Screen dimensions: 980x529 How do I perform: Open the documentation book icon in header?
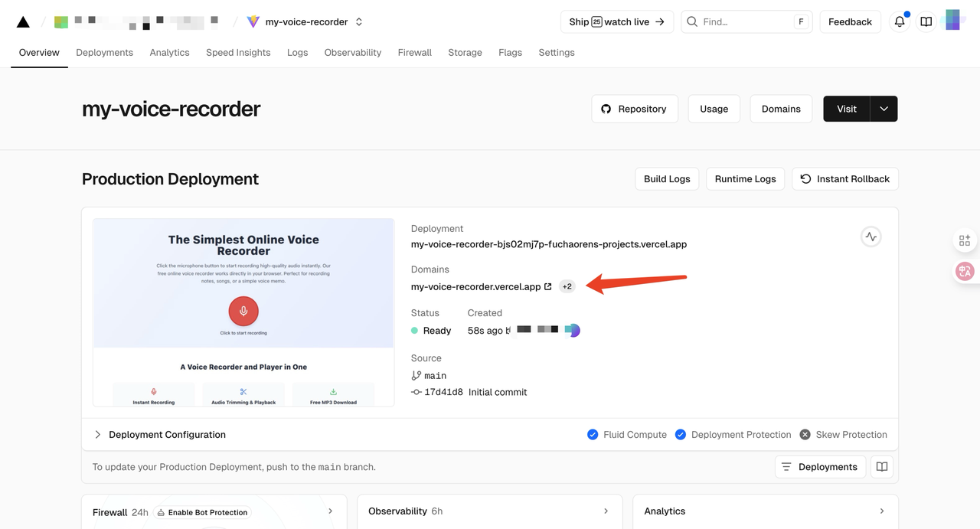tap(926, 22)
